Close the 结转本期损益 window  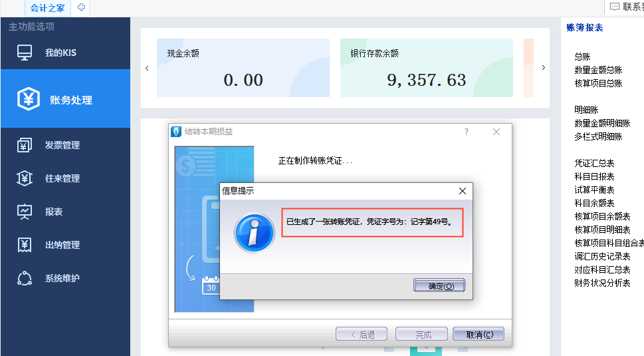point(496,132)
